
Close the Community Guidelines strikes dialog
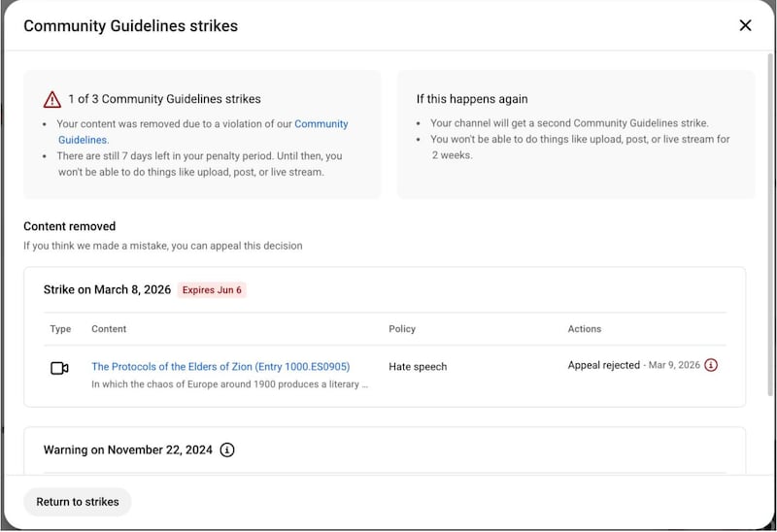[x=745, y=25]
